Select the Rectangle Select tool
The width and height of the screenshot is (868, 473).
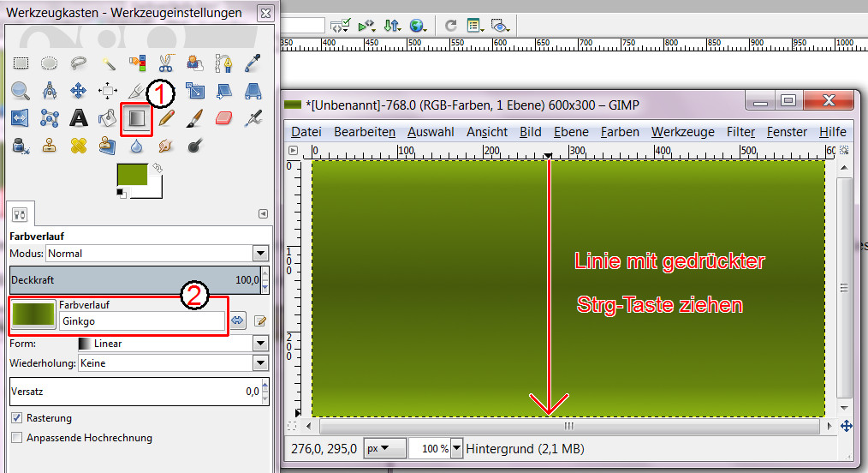coord(21,63)
